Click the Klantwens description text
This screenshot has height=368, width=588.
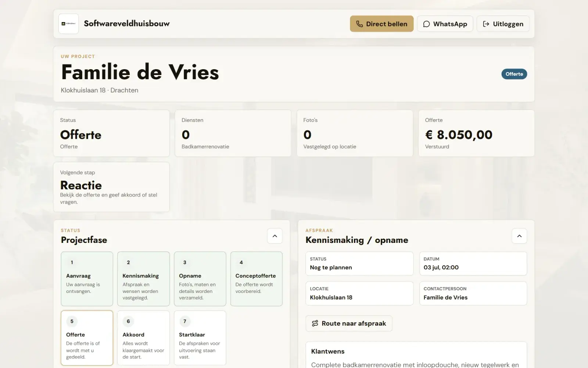pyautogui.click(x=415, y=365)
